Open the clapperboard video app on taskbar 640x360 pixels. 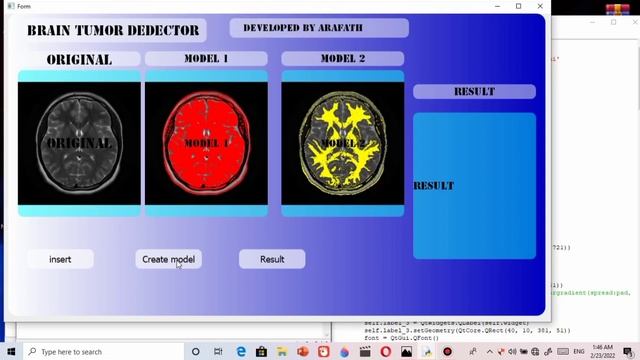(365, 351)
